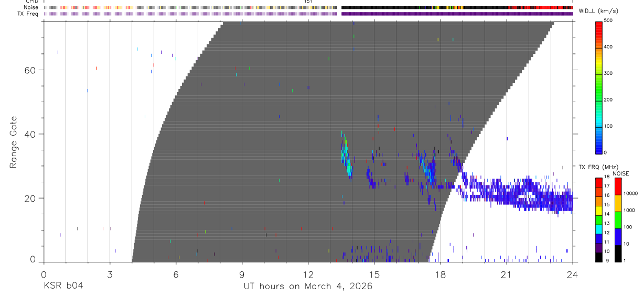
Task: Click the 'UT hours on March 4, 2026' axis title
Action: pos(308,287)
